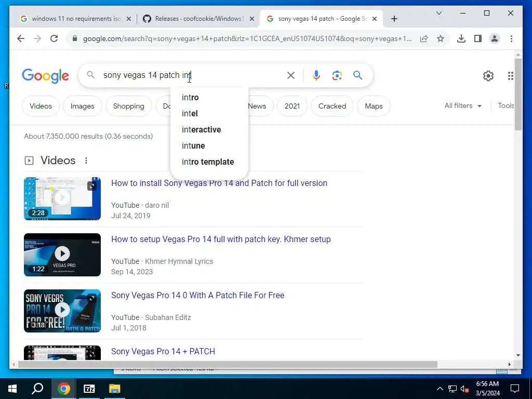532x399 pixels.
Task: Click the Chrome address bar URL
Action: point(247,38)
